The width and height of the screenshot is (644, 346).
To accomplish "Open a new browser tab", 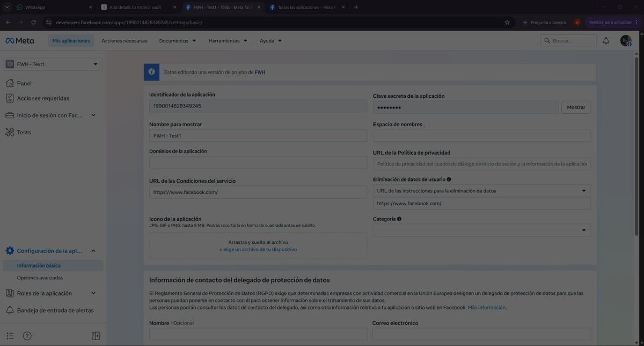I will coord(356,8).
